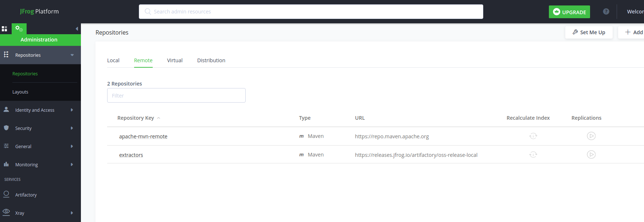This screenshot has height=222, width=644.
Task: Open Layouts in sidebar
Action: click(x=20, y=92)
